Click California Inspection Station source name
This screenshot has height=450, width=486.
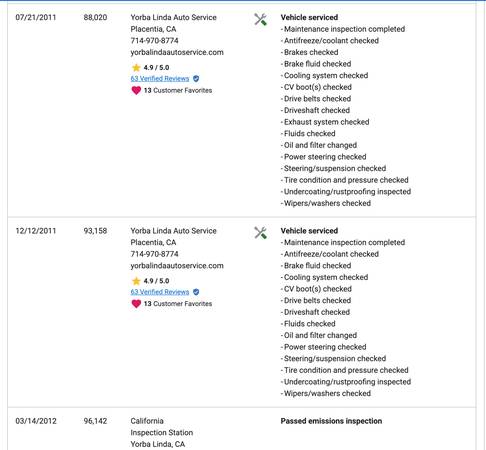(162, 427)
